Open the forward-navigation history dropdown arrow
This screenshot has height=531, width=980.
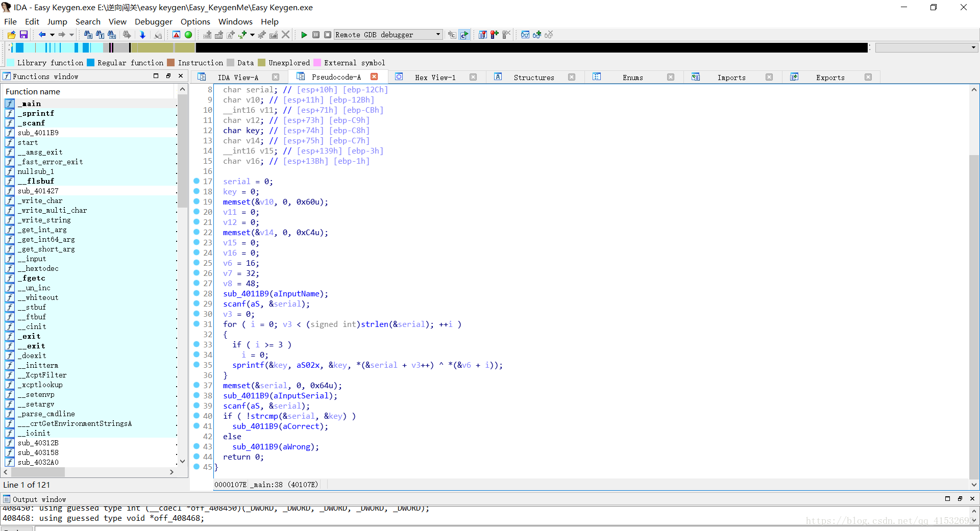[x=71, y=35]
